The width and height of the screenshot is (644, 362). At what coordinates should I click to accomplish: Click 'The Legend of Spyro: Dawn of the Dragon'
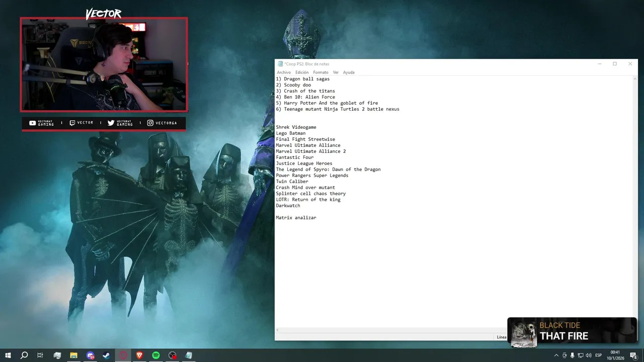click(x=328, y=169)
